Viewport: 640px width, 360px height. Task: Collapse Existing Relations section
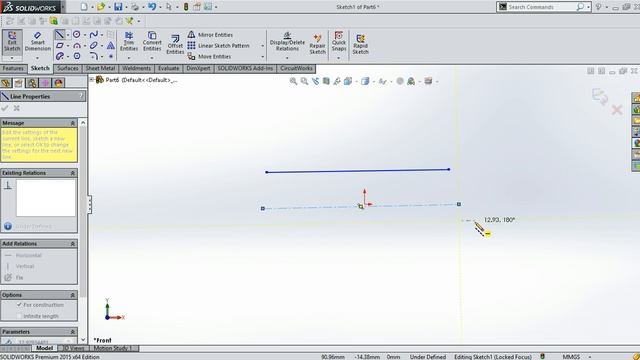tap(73, 173)
